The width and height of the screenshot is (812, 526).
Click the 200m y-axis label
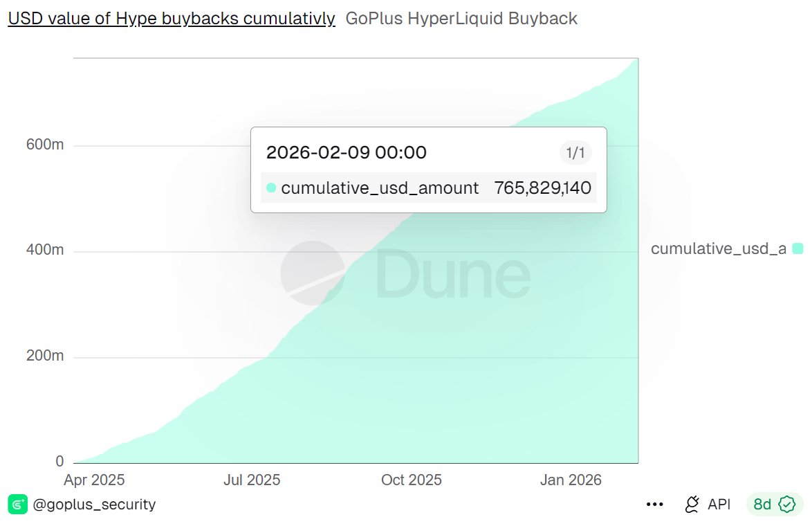coord(45,356)
